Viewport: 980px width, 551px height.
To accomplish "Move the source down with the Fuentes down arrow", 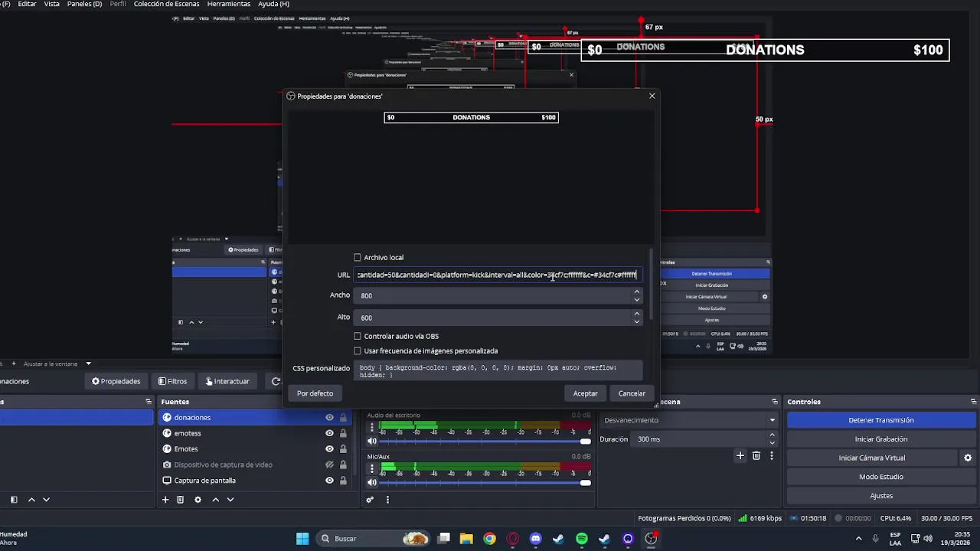I will click(x=230, y=500).
